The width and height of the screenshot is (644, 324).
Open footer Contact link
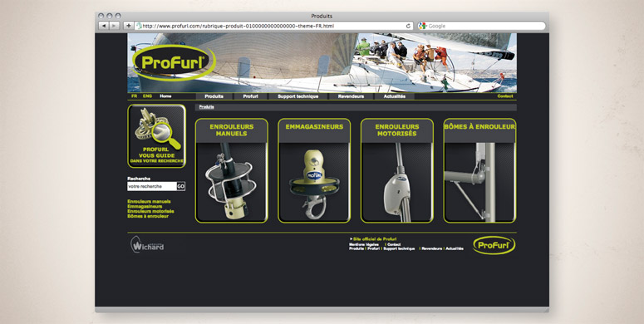point(394,244)
